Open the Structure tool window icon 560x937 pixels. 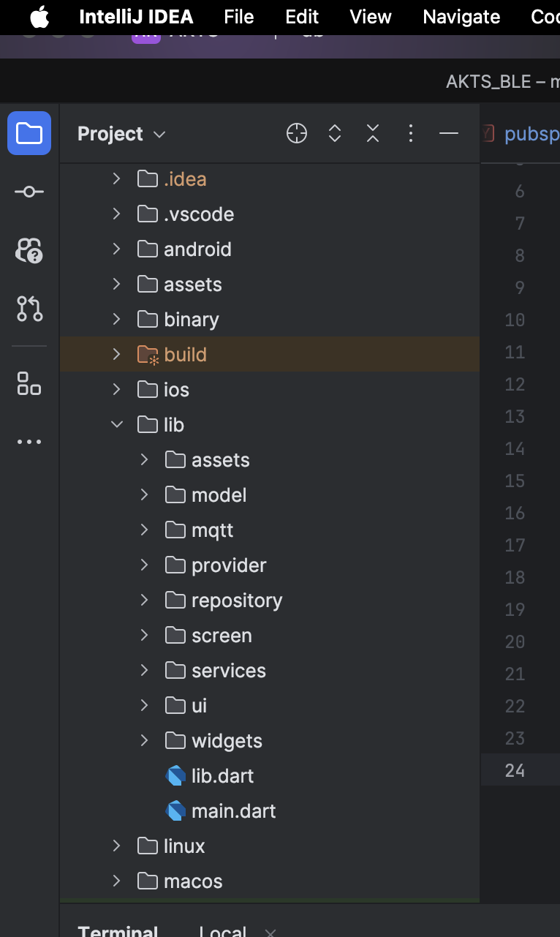point(29,383)
